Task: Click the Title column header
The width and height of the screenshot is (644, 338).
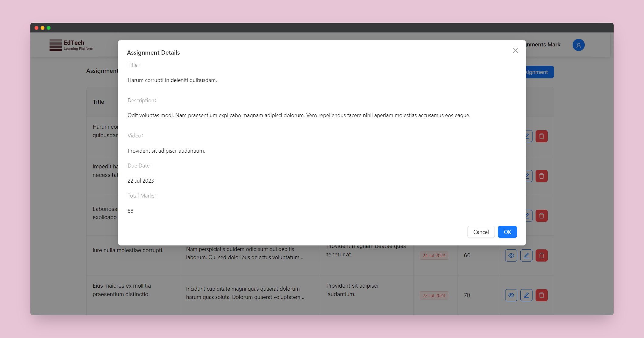Action: tap(98, 102)
